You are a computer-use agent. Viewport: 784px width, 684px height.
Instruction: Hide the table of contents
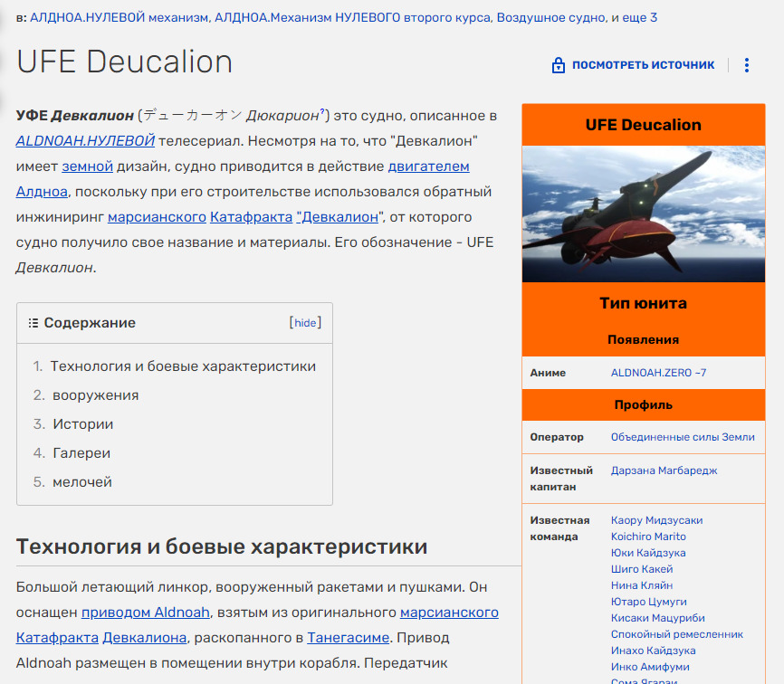(x=305, y=323)
